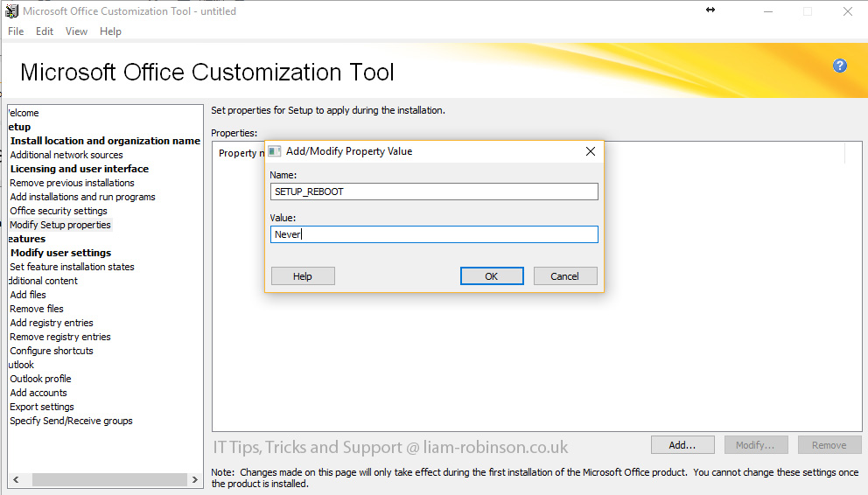Confirm the property with OK
The width and height of the screenshot is (868, 495).
tap(492, 276)
